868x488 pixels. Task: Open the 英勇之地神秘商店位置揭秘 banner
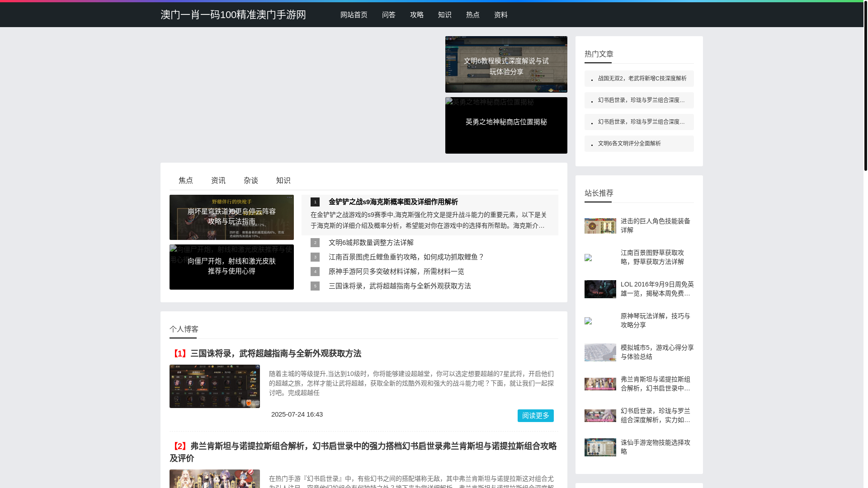click(506, 125)
